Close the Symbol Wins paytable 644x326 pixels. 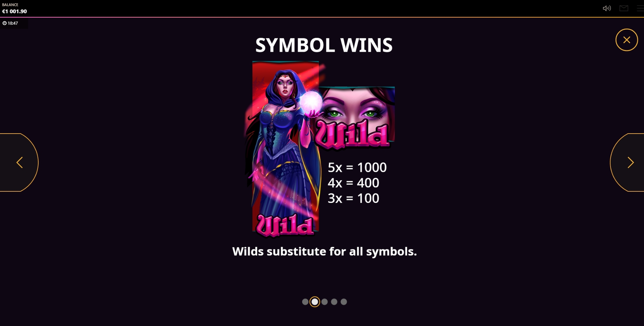pyautogui.click(x=627, y=40)
